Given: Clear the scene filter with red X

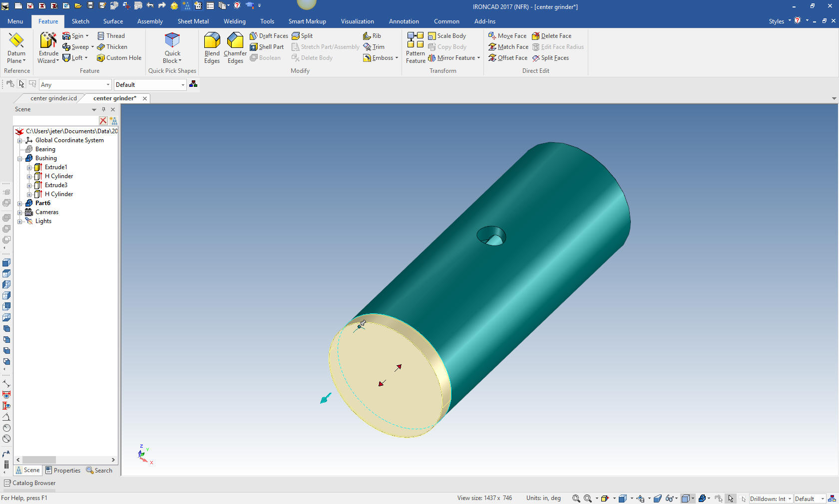Looking at the screenshot, I should coord(103,121).
